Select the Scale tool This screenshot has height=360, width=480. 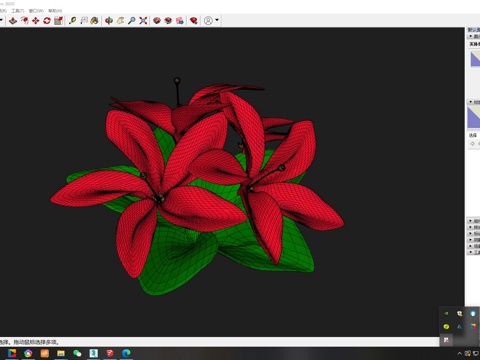59,21
